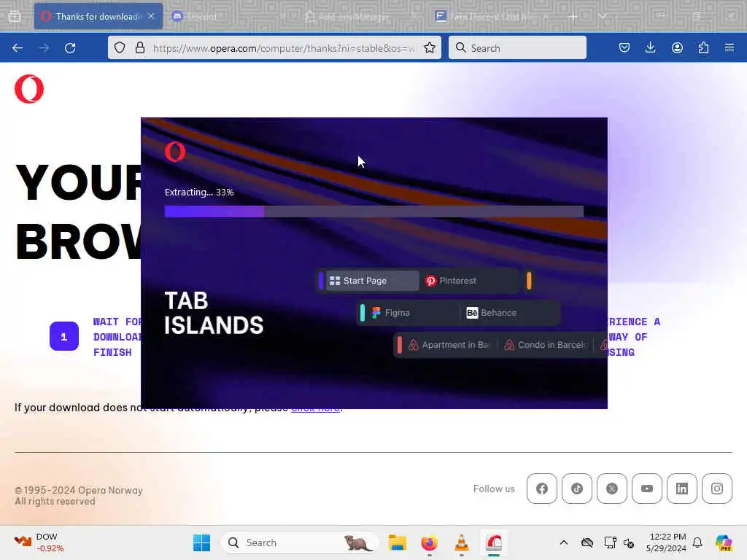This screenshot has height=560, width=747.
Task: Open the Windows Start menu
Action: pyautogui.click(x=201, y=542)
